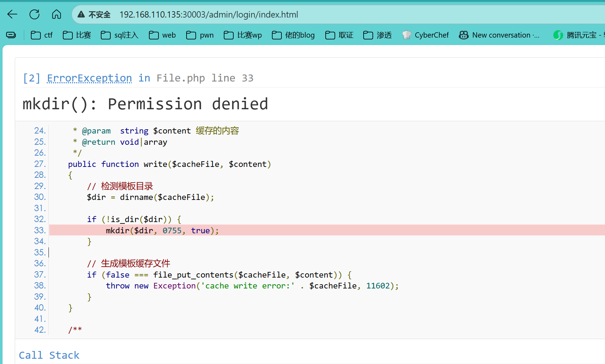Click the file_put_contents condition line
This screenshot has width=605, height=364.
tap(220, 275)
